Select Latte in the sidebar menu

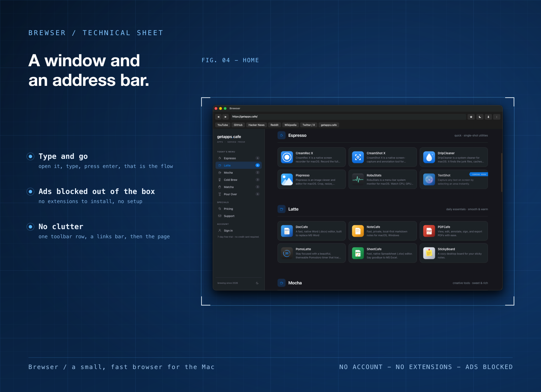click(x=239, y=166)
